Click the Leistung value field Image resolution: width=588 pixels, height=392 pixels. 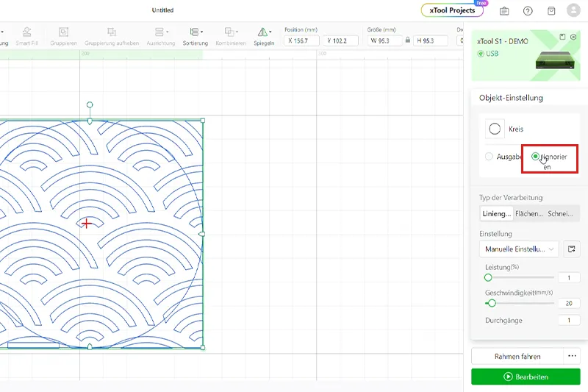(569, 277)
